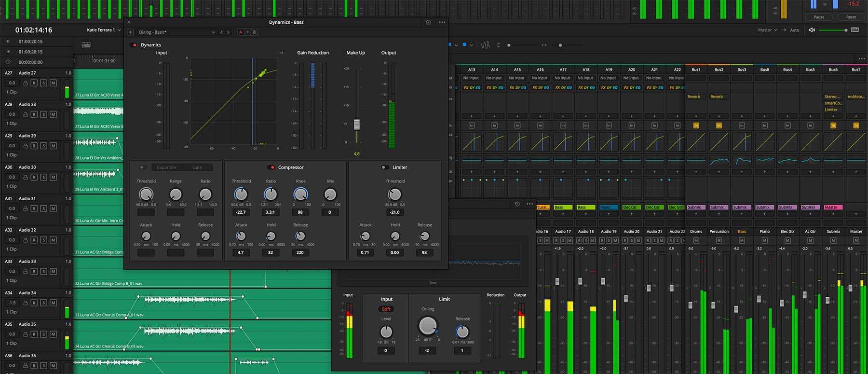Mute the Audio 29 track
The width and height of the screenshot is (868, 374).
click(x=53, y=146)
